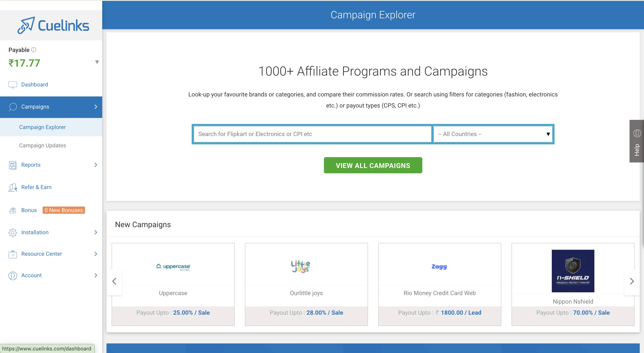Click the Resource Center clipboard icon

click(x=13, y=254)
